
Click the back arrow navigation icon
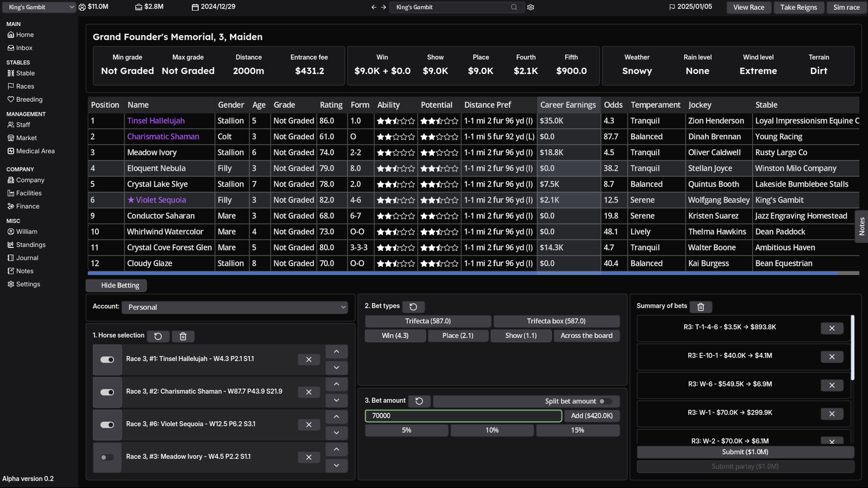(373, 7)
